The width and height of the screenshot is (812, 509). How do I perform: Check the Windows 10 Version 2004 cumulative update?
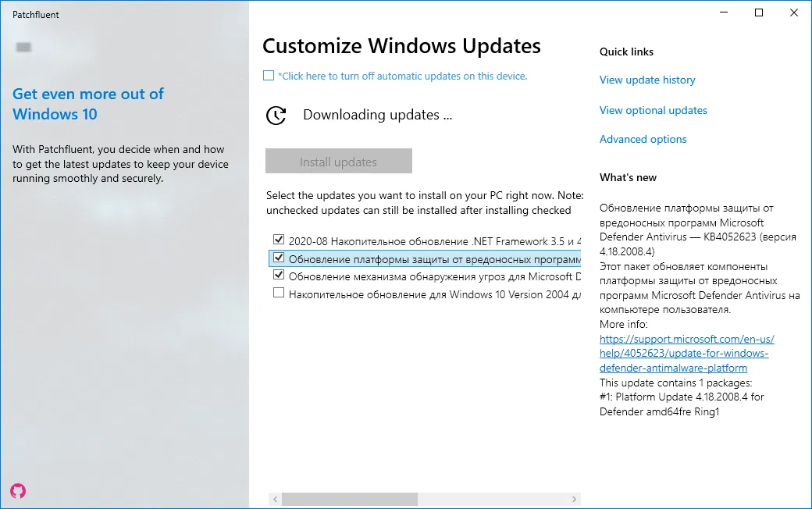point(279,294)
